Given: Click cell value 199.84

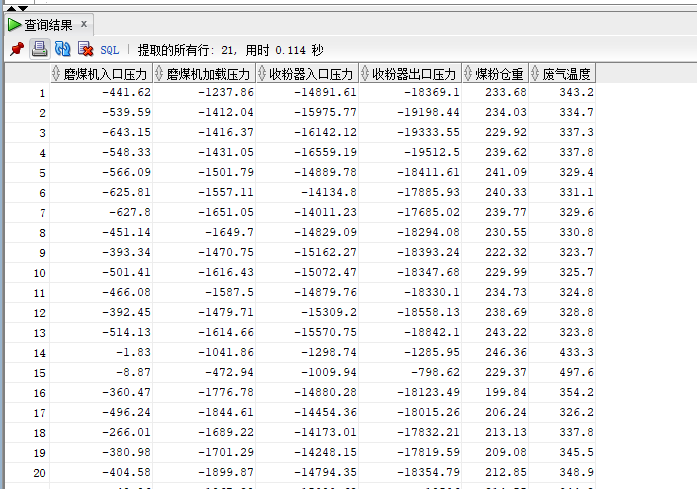Looking at the screenshot, I should (506, 392).
